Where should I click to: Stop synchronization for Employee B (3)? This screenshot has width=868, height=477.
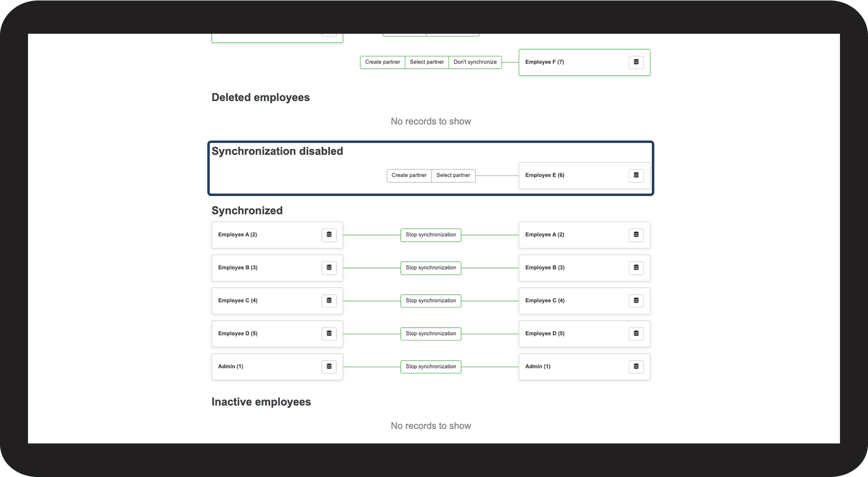coord(431,268)
